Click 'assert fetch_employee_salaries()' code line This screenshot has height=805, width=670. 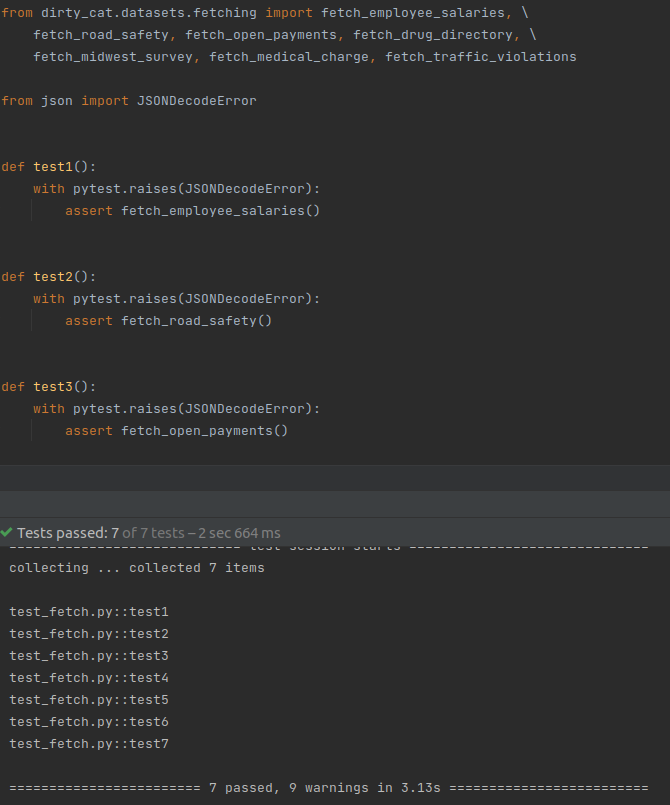point(193,211)
